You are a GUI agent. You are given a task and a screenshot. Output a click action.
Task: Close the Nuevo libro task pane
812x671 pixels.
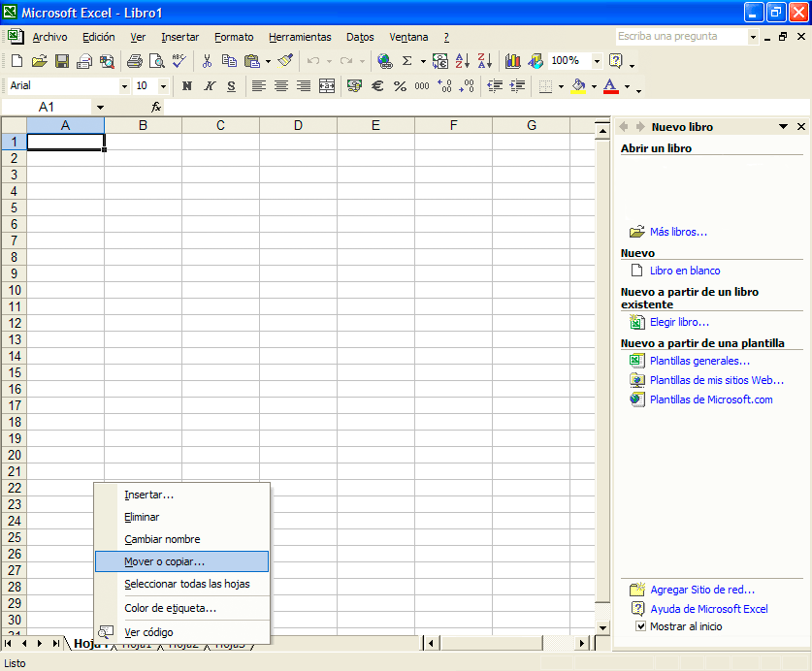[x=801, y=127]
